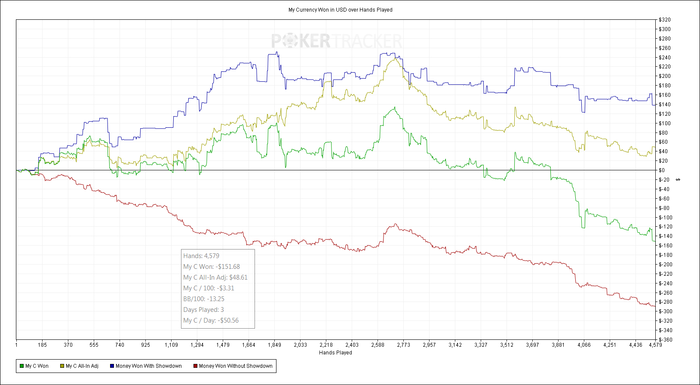Click the 'Hands: 4,579' line in stats box
Screen dimensions: 700x385
click(x=200, y=256)
